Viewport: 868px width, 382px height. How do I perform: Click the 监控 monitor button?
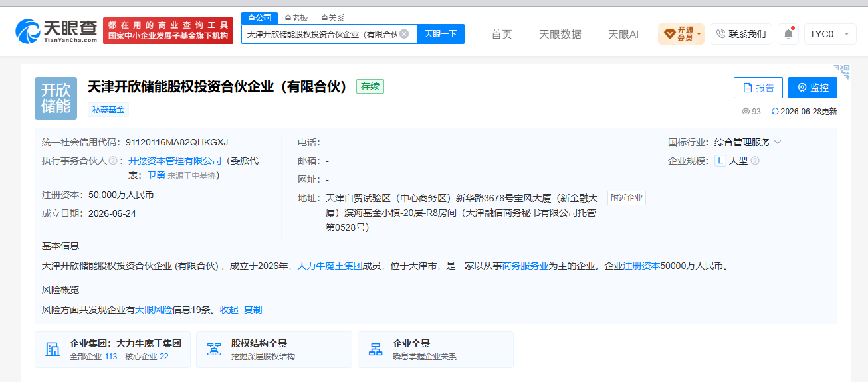click(813, 88)
